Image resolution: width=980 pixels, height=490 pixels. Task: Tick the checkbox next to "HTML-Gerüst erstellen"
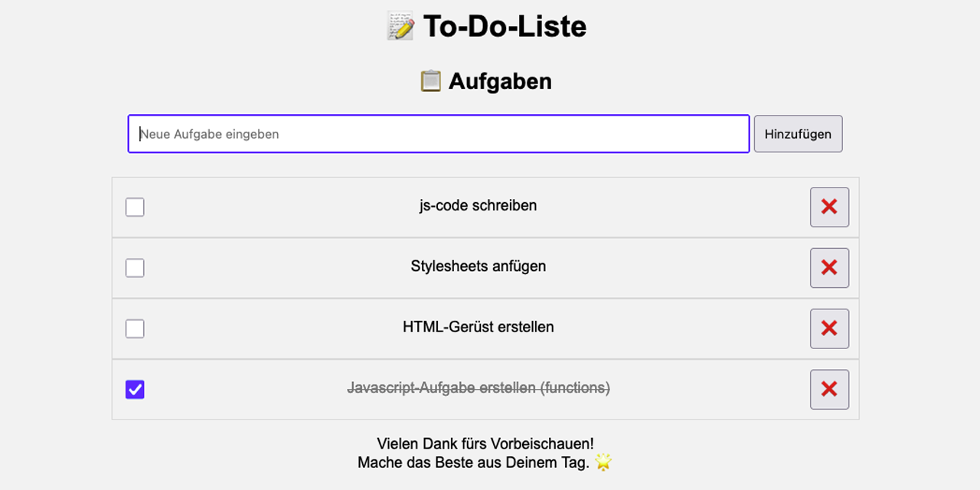[x=135, y=328]
